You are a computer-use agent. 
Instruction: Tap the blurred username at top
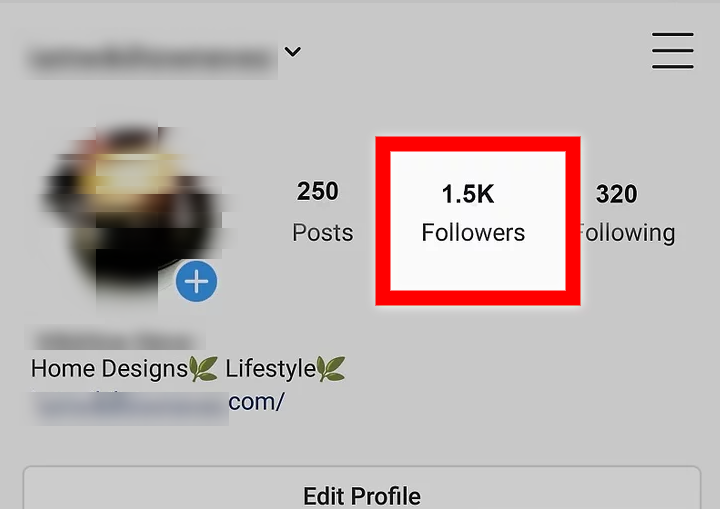(150, 58)
